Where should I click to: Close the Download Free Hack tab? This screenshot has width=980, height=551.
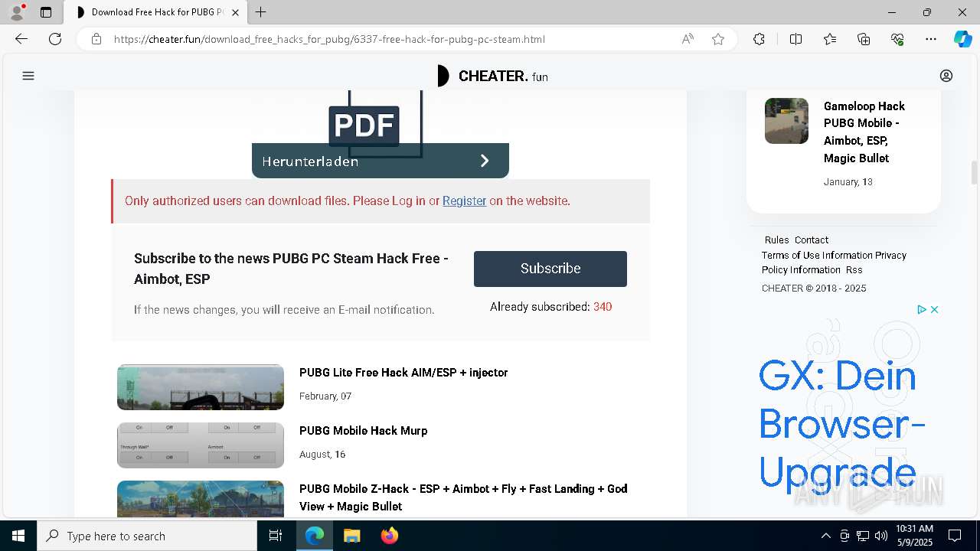tap(236, 12)
